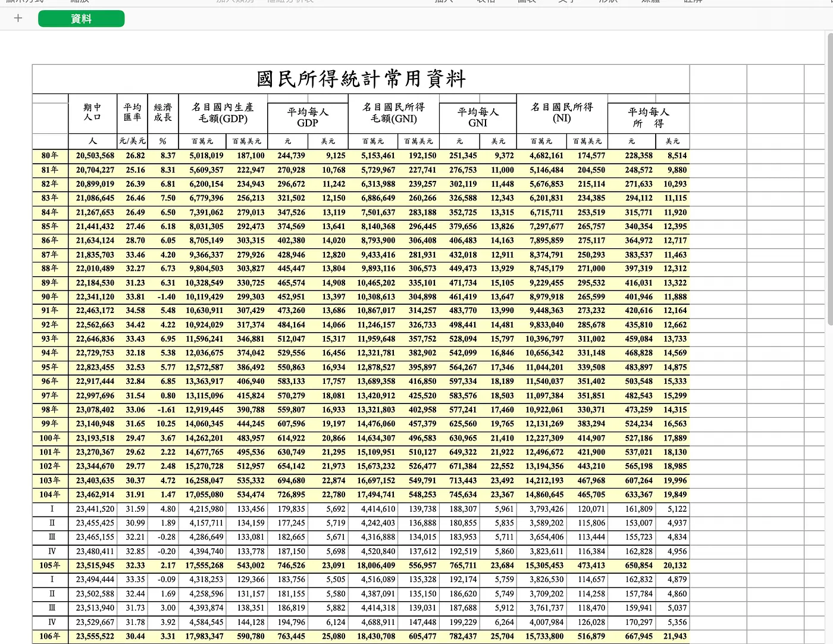833x644 pixels.
Task: Select the 平均每人 GDP header
Action: tap(308, 117)
